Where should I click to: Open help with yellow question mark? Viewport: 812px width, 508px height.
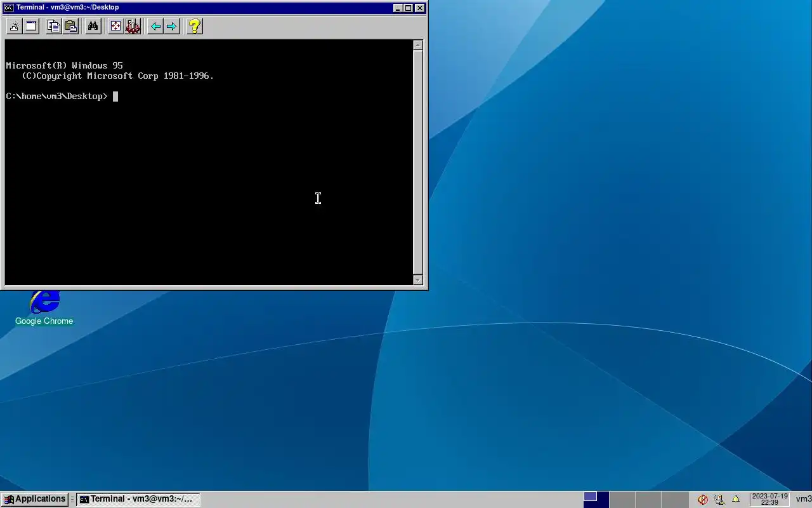[x=195, y=26]
